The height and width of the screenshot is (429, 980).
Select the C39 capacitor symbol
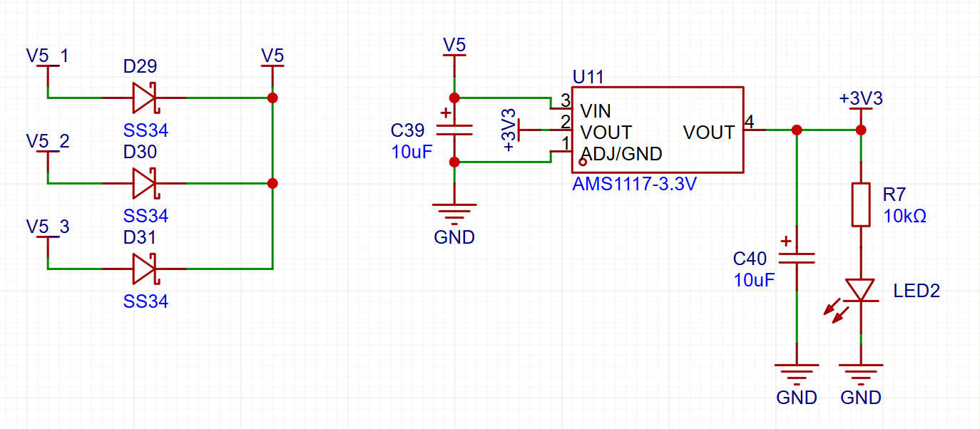(454, 130)
